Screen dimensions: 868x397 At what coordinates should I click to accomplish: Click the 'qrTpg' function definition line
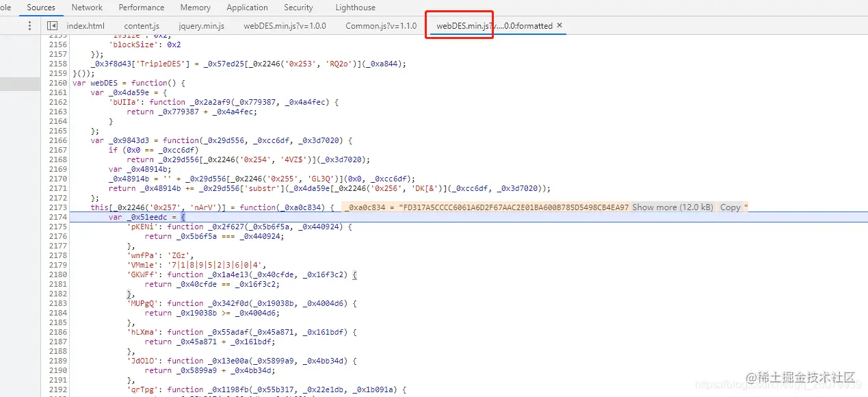coord(266,389)
